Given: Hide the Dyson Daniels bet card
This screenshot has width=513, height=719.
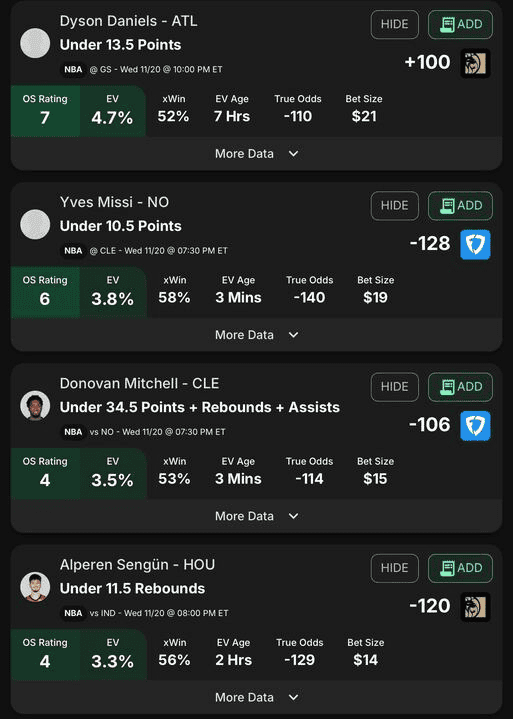Looking at the screenshot, I should 395,24.
